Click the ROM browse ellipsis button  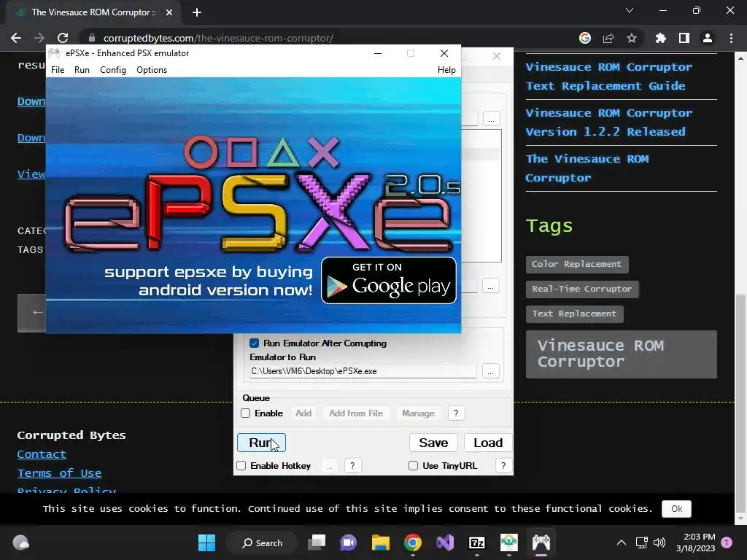click(491, 119)
